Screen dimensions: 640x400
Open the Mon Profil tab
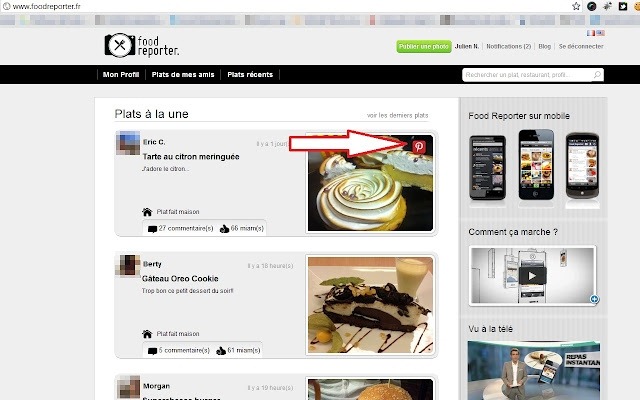(x=121, y=75)
